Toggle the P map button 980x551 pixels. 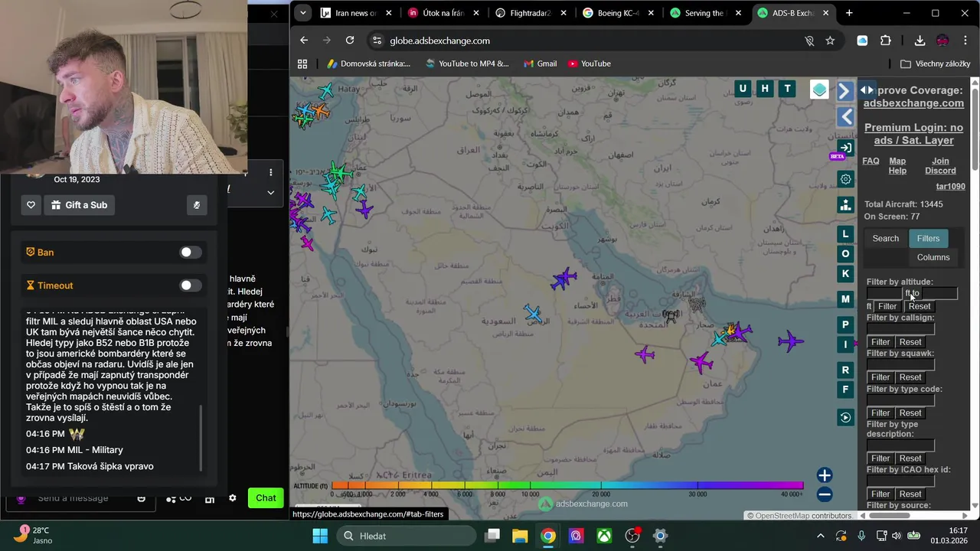845,324
